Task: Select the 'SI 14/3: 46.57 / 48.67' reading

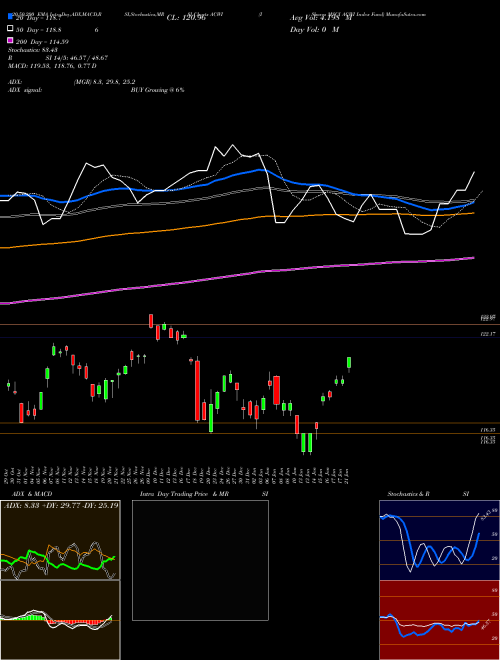Action: coord(77,58)
